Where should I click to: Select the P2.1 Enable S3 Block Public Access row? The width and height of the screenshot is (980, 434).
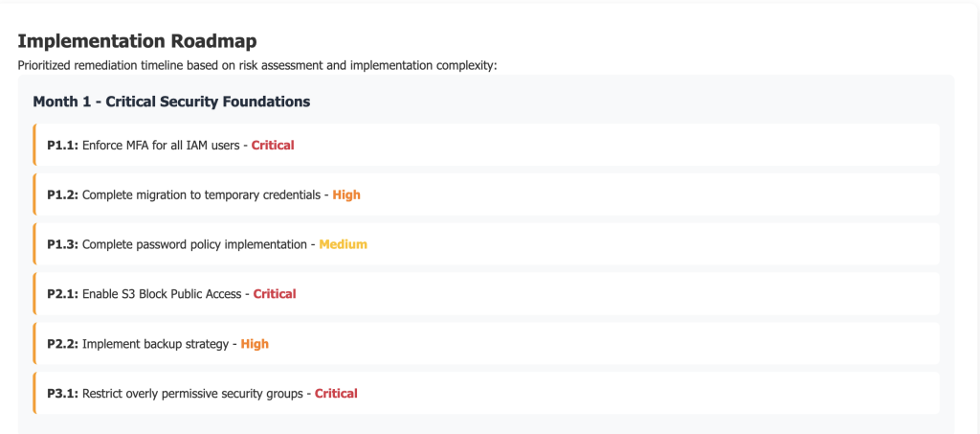(x=486, y=293)
